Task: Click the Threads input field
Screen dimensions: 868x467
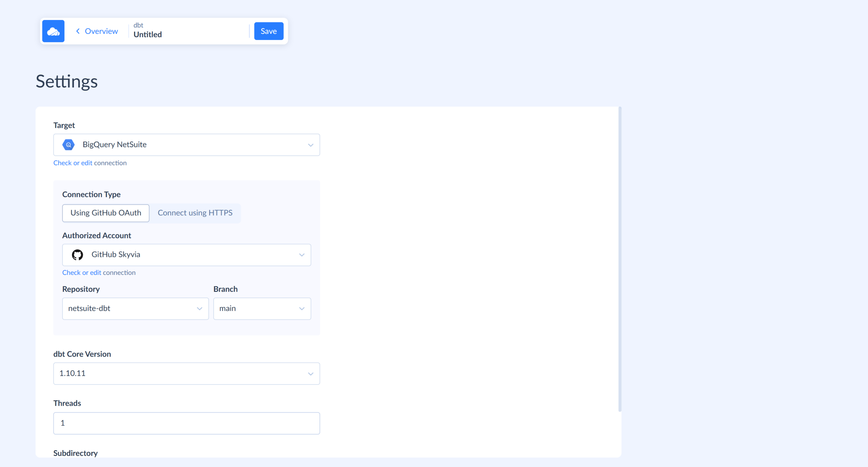Action: [186, 423]
